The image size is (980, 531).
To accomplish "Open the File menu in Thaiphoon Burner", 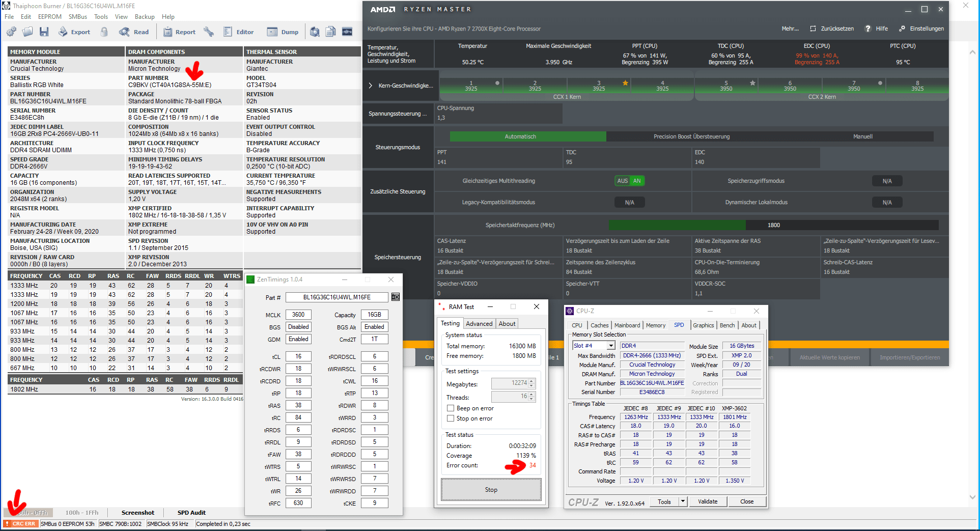I will click(9, 17).
